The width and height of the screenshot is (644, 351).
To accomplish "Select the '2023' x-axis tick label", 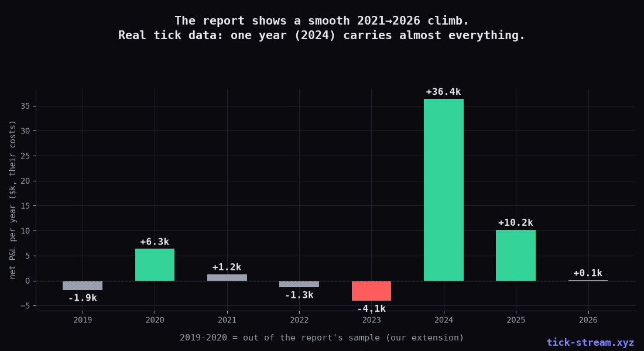I will click(371, 320).
